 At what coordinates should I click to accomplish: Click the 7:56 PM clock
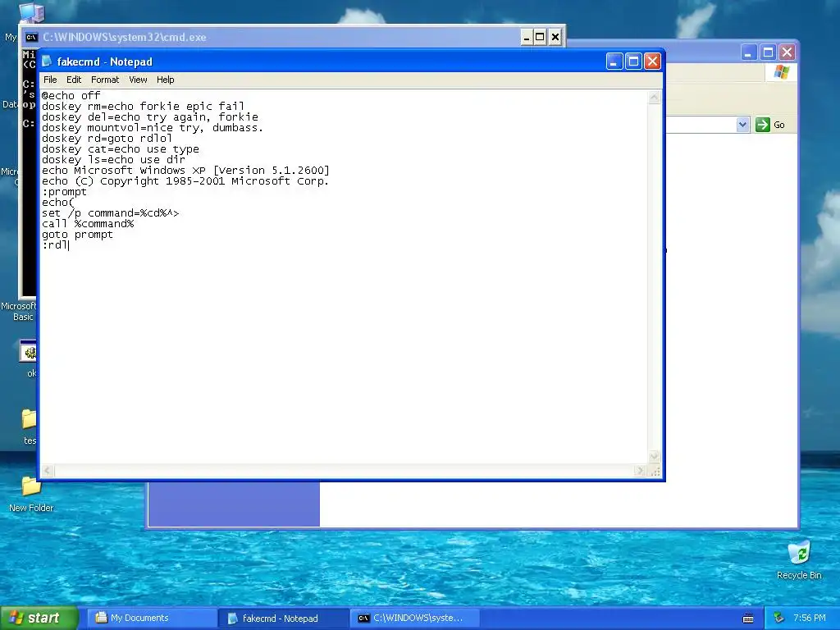click(810, 619)
